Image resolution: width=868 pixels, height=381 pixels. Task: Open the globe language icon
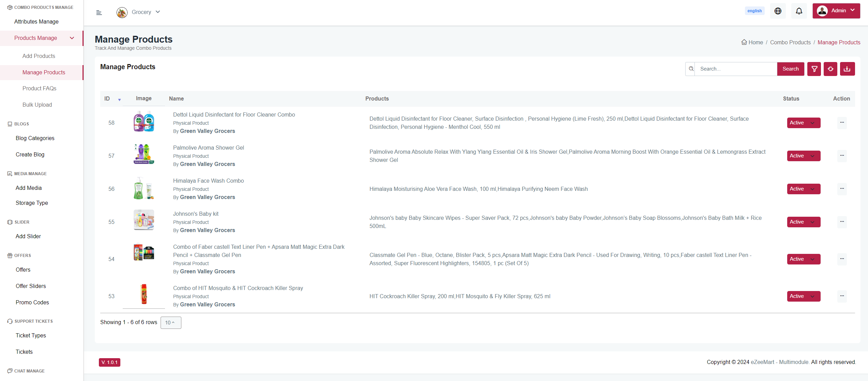(x=778, y=11)
